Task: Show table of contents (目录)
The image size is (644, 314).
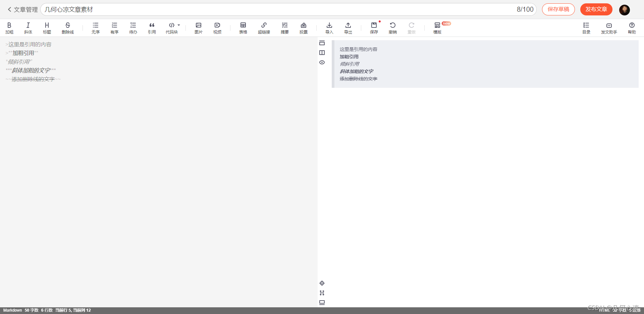Action: pos(586,28)
